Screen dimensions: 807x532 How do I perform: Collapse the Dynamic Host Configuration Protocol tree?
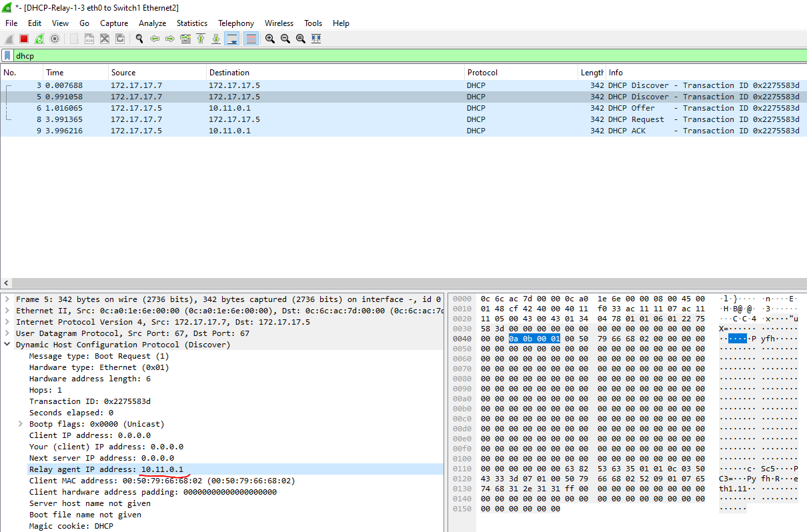point(7,345)
